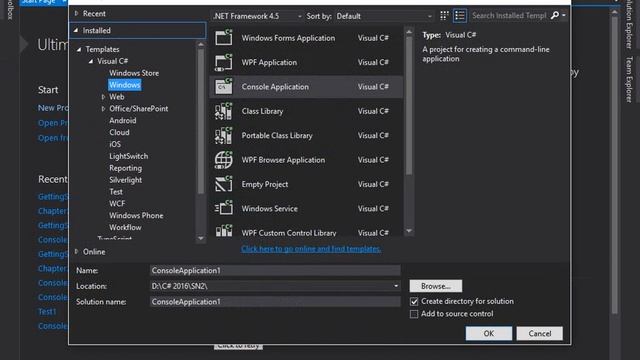Click the search magnifier icon
This screenshot has height=360, width=640.
point(554,16)
